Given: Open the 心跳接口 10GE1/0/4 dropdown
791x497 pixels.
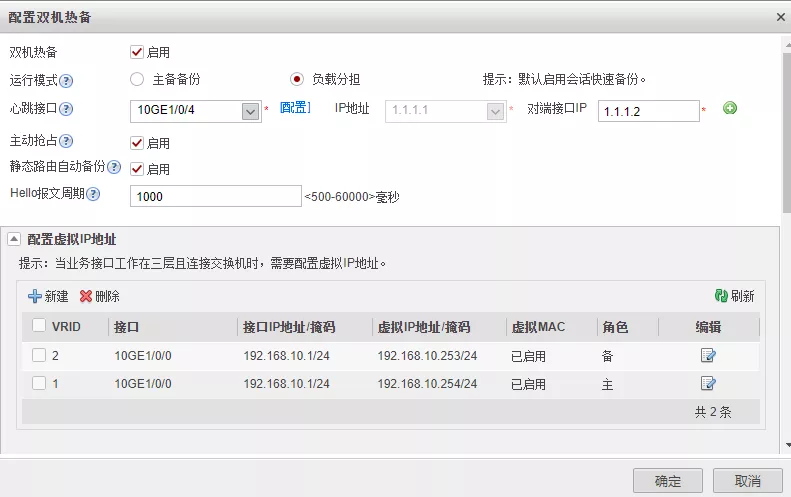Looking at the screenshot, I should pyautogui.click(x=250, y=111).
